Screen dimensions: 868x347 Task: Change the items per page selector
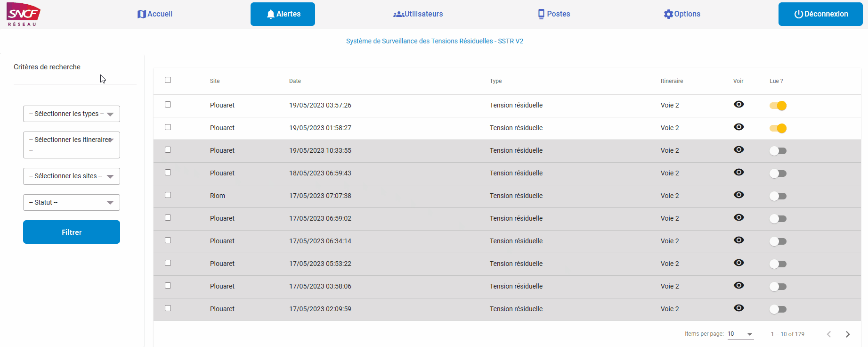click(740, 334)
